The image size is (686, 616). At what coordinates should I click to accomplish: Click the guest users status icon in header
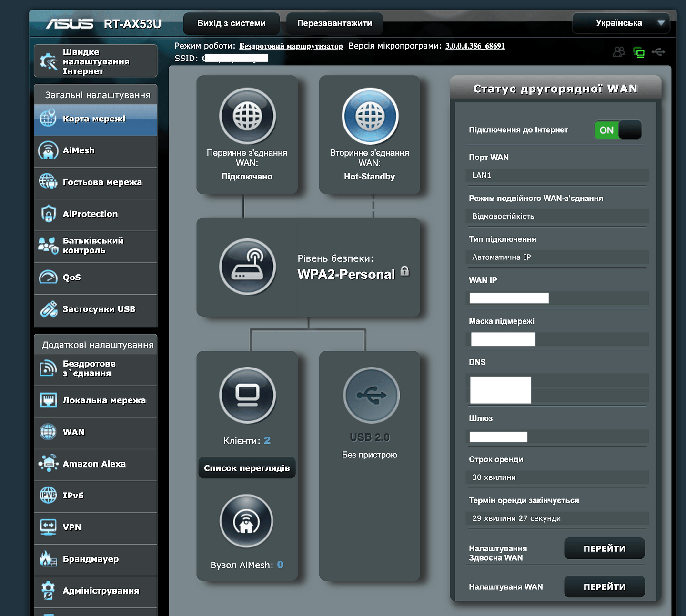pyautogui.click(x=619, y=52)
